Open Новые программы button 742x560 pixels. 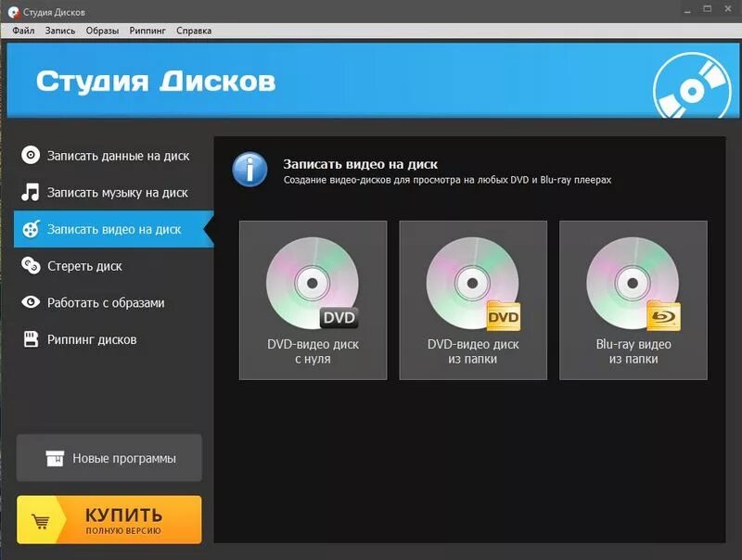[109, 458]
